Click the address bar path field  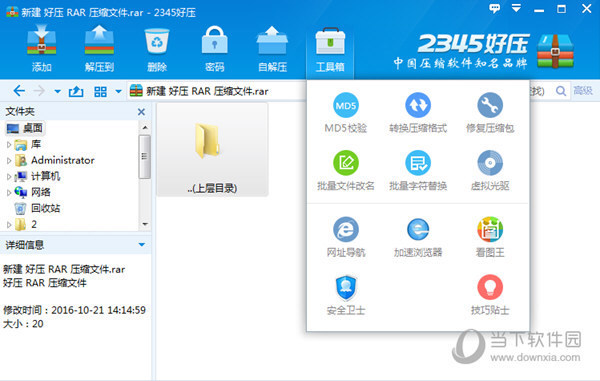point(216,91)
